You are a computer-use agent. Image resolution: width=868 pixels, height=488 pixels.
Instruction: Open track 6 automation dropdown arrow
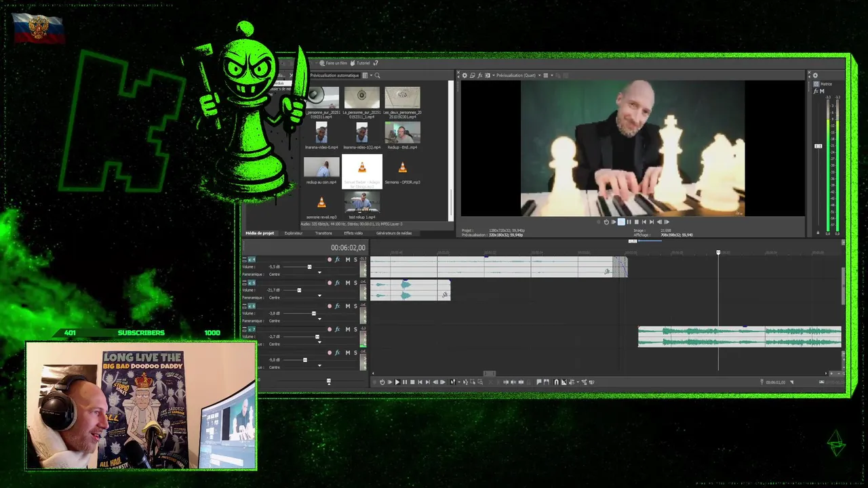[x=319, y=319]
